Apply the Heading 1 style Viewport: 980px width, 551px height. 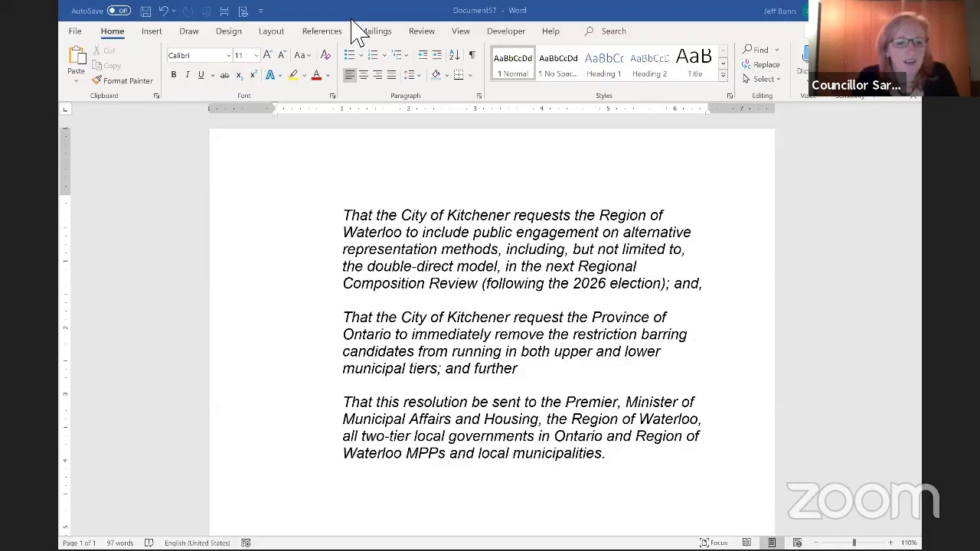[x=604, y=64]
